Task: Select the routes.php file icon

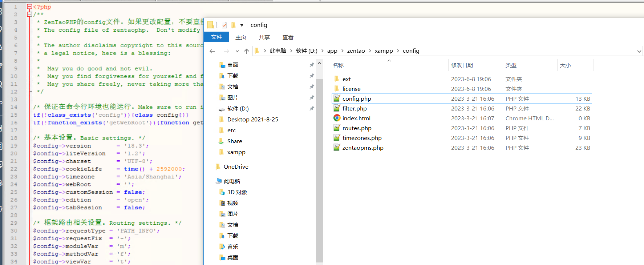Action: [x=337, y=128]
